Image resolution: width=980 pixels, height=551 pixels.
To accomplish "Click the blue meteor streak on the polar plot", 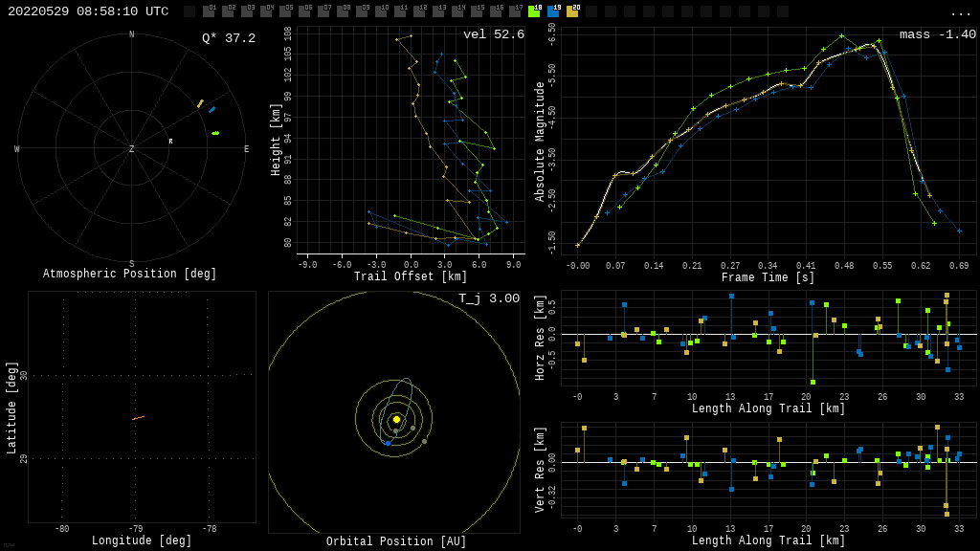I will (x=212, y=110).
